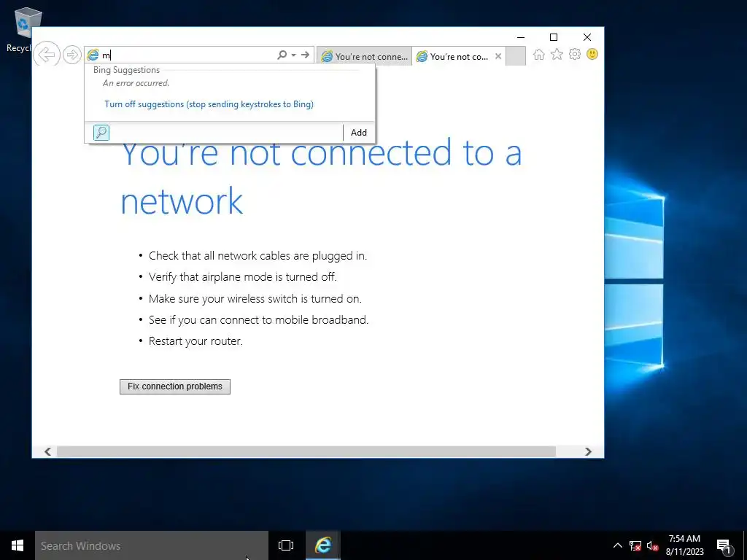Minimize the Internet Explorer window
This screenshot has height=560, width=747.
tap(521, 37)
